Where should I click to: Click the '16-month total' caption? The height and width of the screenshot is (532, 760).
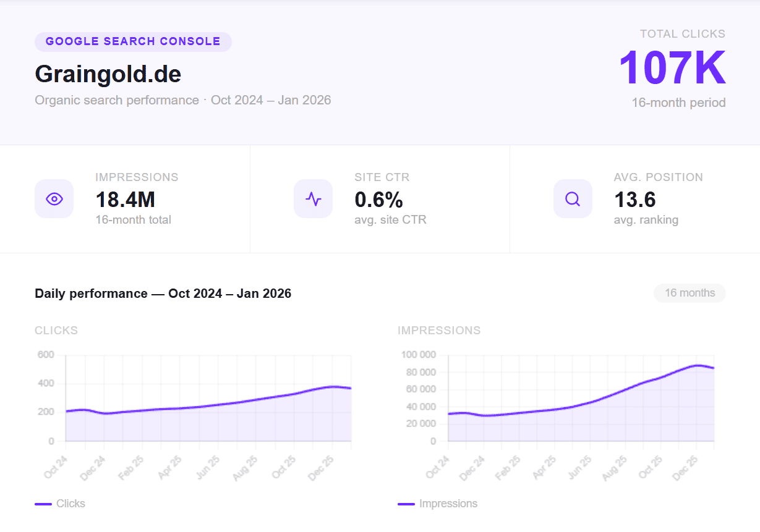click(x=133, y=219)
